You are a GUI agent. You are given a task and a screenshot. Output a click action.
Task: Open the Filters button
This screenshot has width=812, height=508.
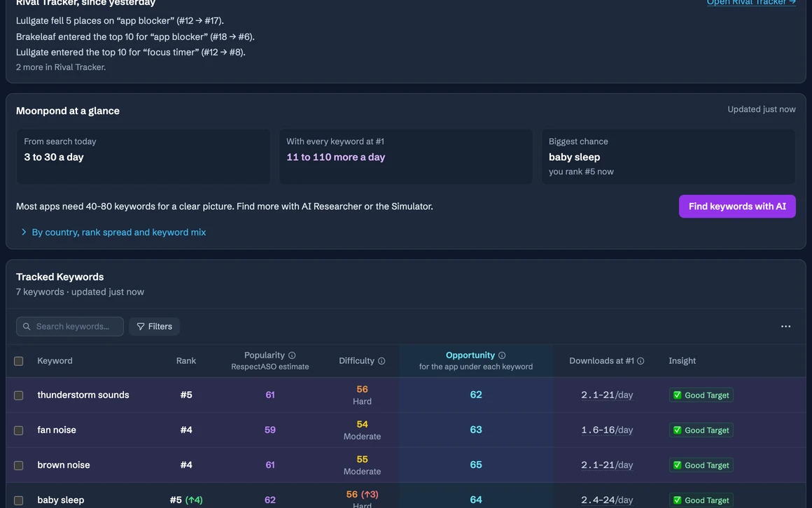(154, 326)
